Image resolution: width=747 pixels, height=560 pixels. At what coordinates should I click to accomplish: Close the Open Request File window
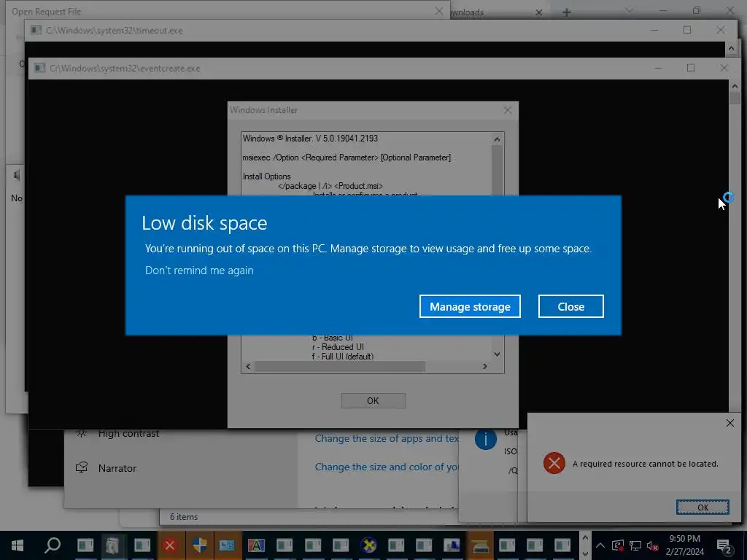pos(438,11)
